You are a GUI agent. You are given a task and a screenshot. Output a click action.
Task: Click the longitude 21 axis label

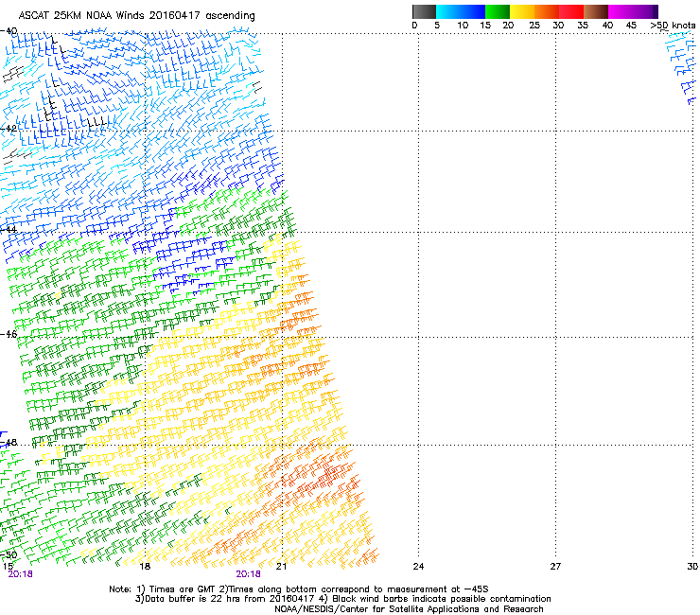coord(281,567)
